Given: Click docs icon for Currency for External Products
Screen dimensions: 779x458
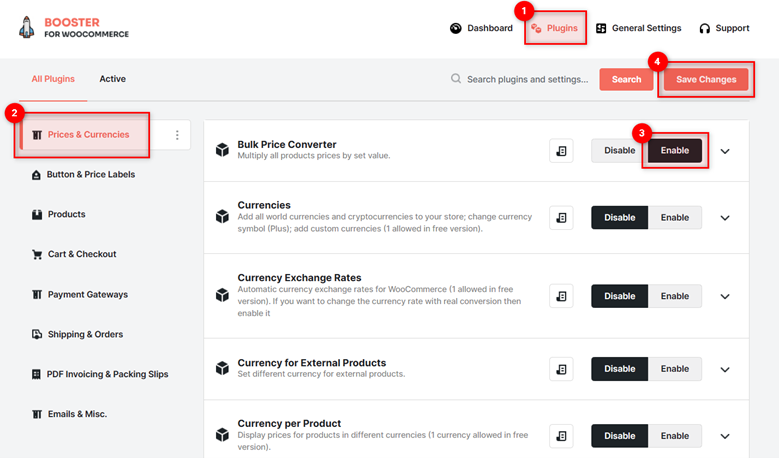Looking at the screenshot, I should [561, 369].
